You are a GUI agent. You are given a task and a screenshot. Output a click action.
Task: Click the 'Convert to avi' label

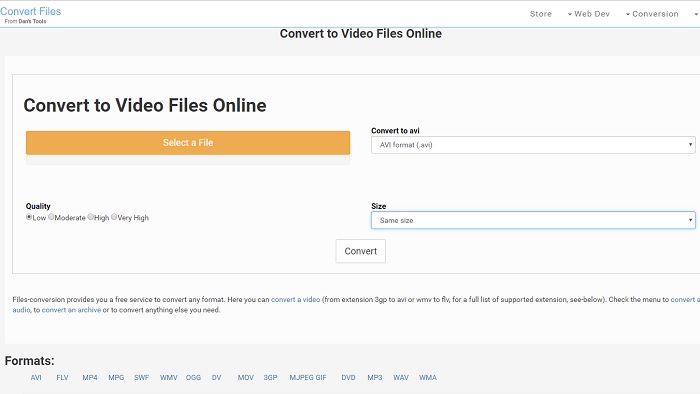(396, 131)
